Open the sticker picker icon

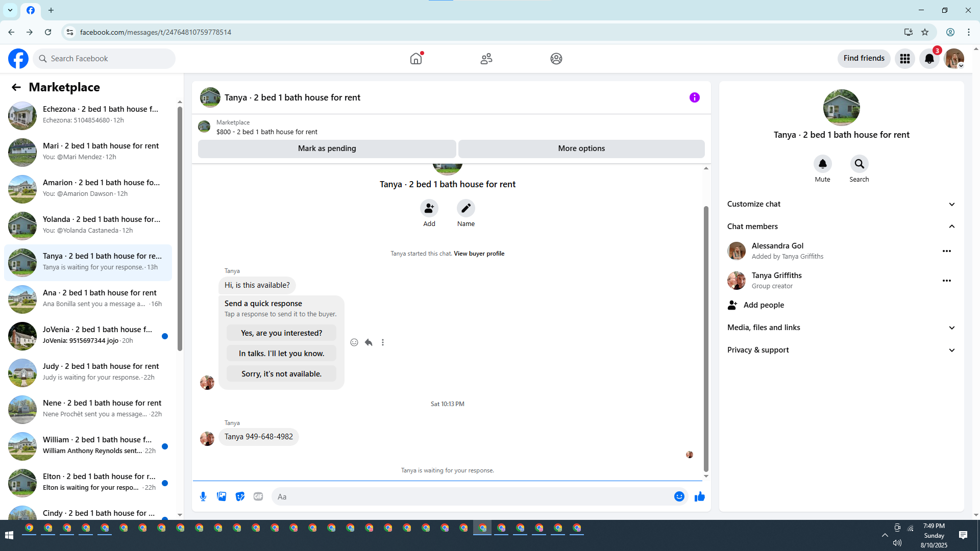click(x=240, y=496)
